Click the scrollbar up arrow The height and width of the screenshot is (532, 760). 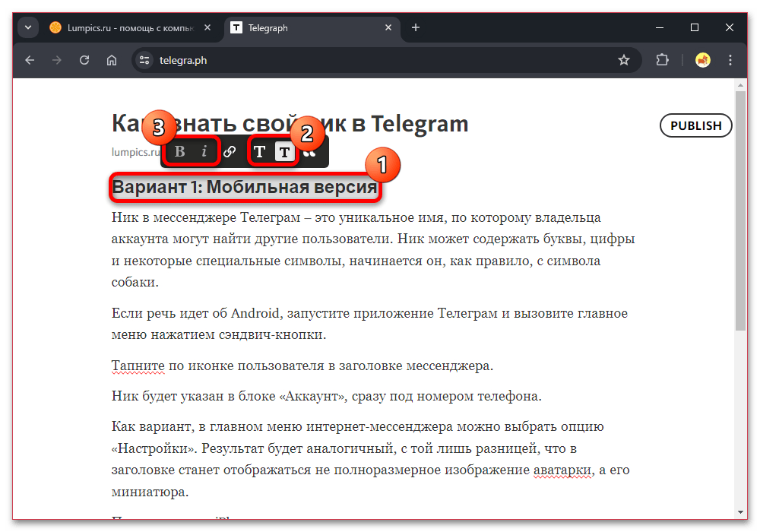[x=740, y=85]
